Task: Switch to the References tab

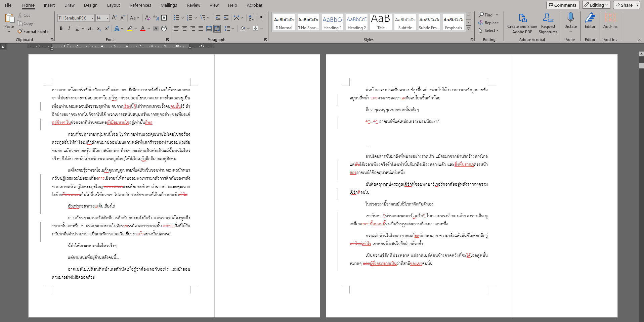Action: [140, 5]
